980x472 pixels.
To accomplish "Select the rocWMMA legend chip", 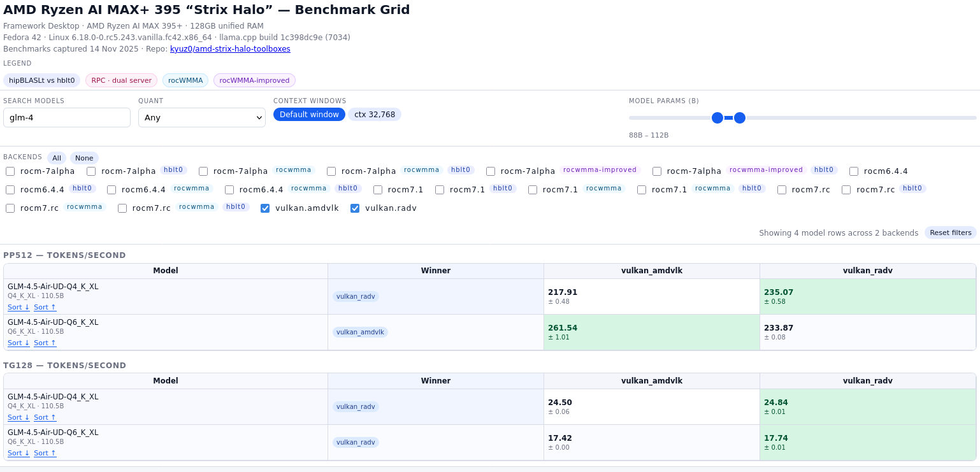I will tap(185, 80).
